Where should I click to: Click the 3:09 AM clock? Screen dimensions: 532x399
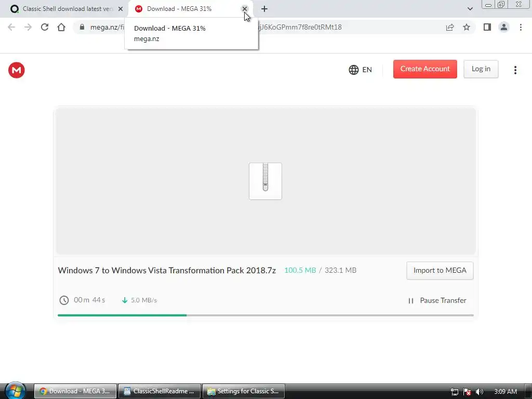(x=506, y=392)
